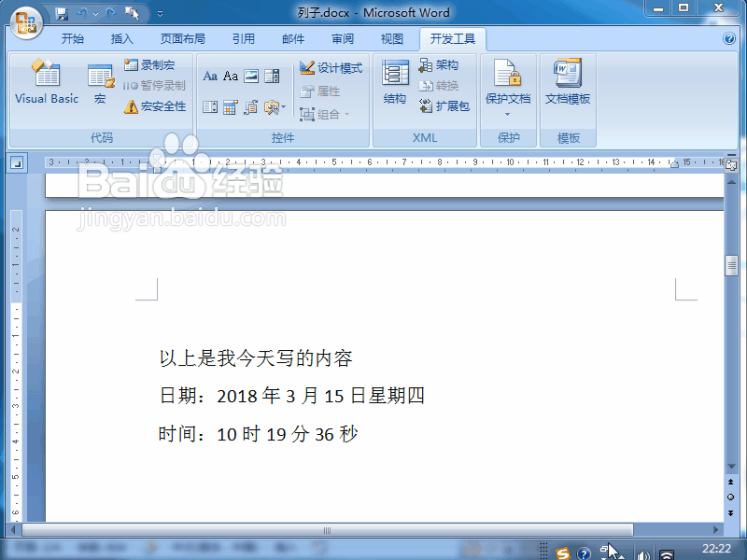Open the legacy tools dropdown arrow
The width and height of the screenshot is (747, 560).
click(284, 108)
